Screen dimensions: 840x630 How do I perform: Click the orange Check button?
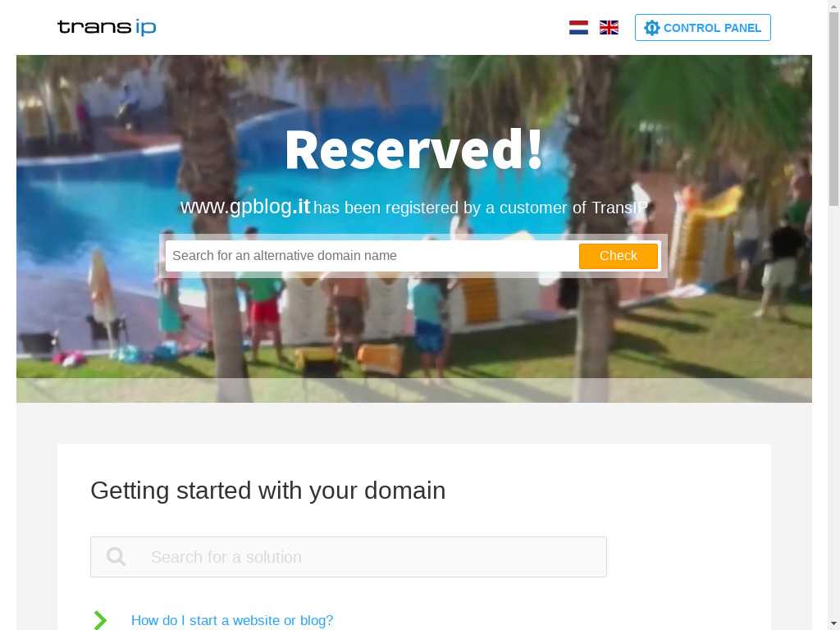(x=619, y=256)
